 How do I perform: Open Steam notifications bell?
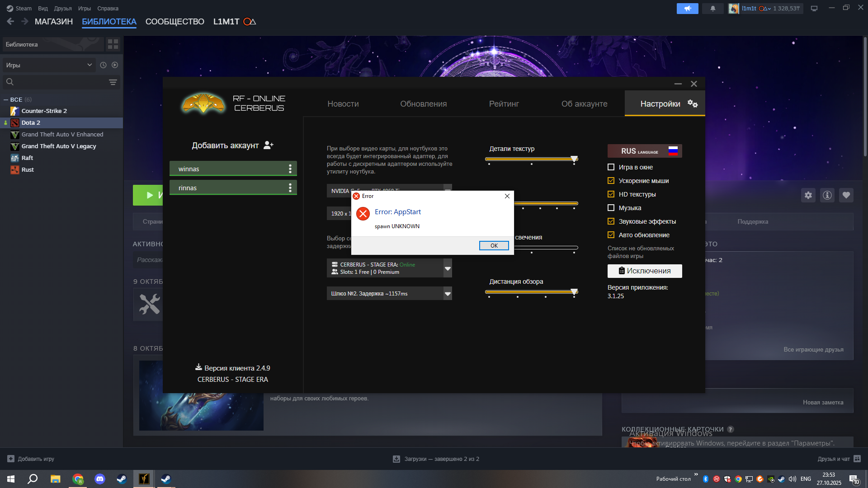[713, 9]
